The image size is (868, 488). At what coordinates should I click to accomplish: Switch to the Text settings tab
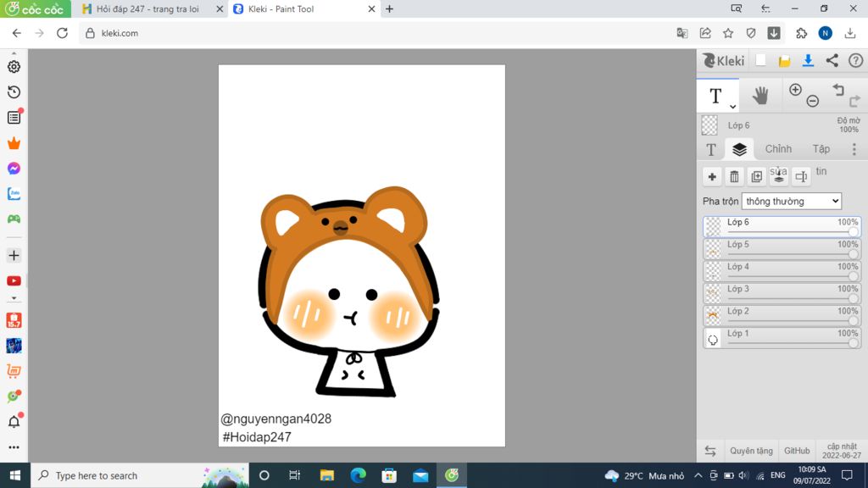711,149
